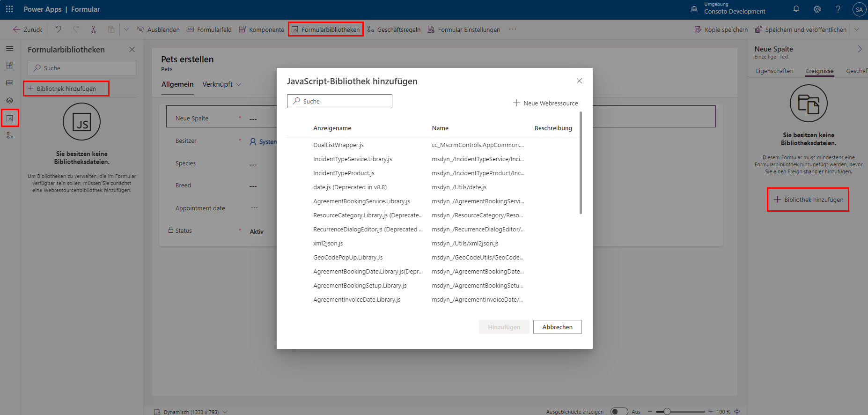This screenshot has height=415, width=868.
Task: Open Geschäftsregeln from the command bar
Action: [x=394, y=30]
